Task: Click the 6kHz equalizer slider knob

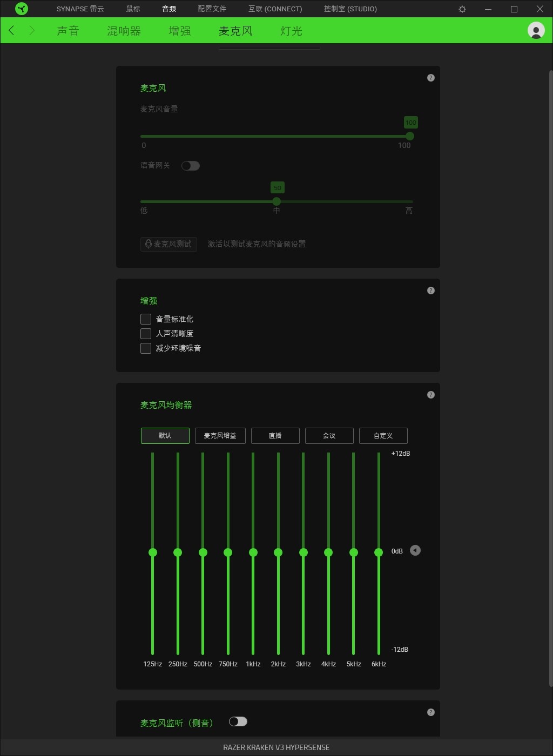Action: [x=379, y=552]
